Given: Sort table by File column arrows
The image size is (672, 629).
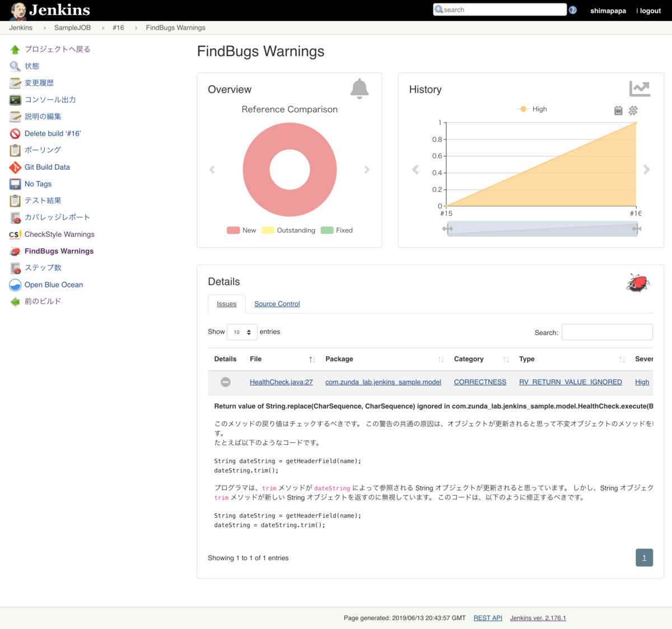Looking at the screenshot, I should (312, 360).
